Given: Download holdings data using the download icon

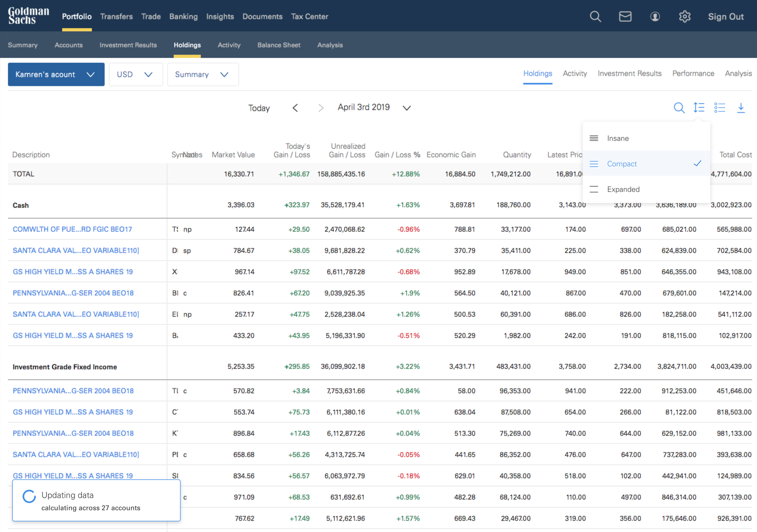Looking at the screenshot, I should (x=741, y=108).
